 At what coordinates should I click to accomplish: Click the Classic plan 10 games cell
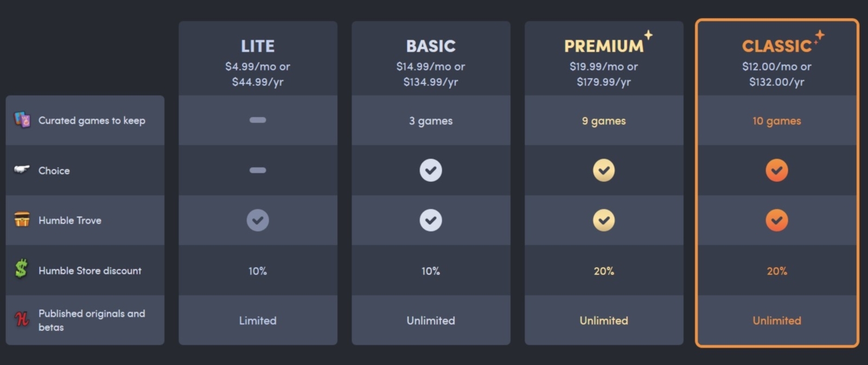(777, 120)
